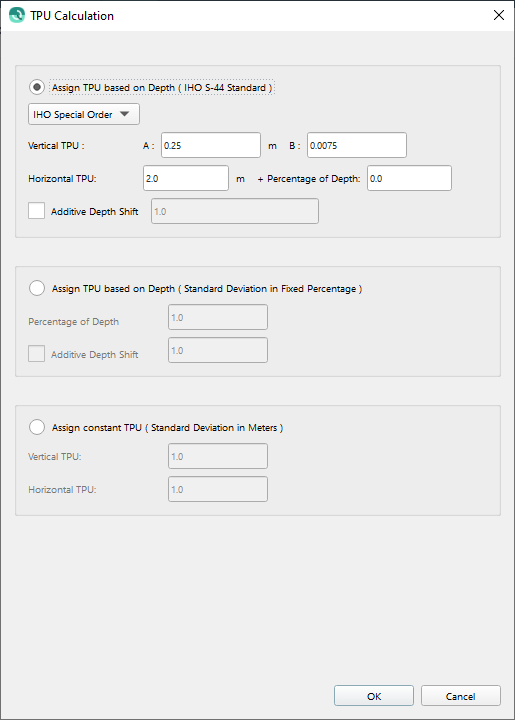This screenshot has width=515, height=720.
Task: Select IHO S-44 Standard radio option
Action: click(x=37, y=87)
